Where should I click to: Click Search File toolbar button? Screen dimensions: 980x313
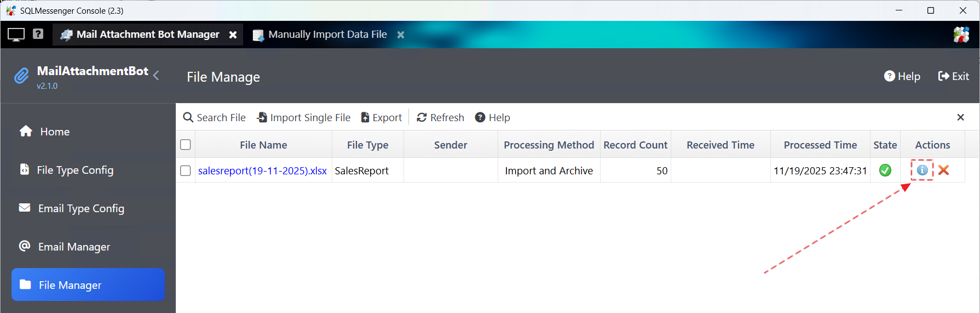tap(214, 117)
